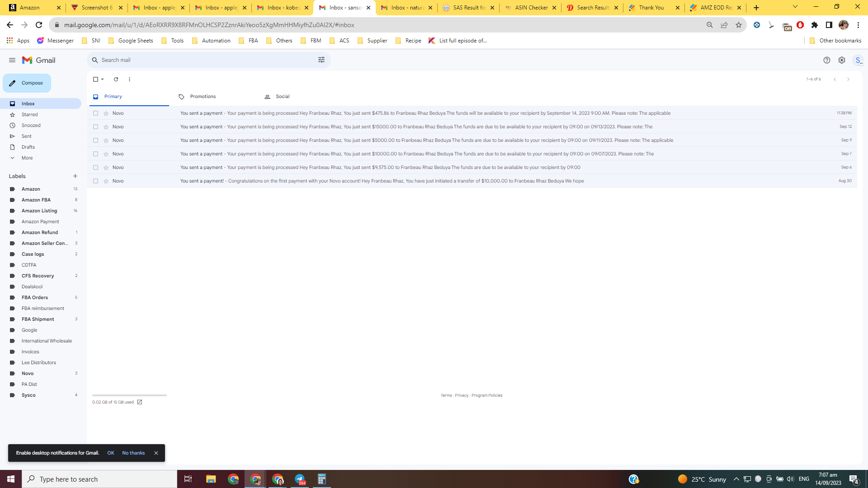This screenshot has width=868, height=488.
Task: Open File Explorer from taskbar
Action: [211, 479]
